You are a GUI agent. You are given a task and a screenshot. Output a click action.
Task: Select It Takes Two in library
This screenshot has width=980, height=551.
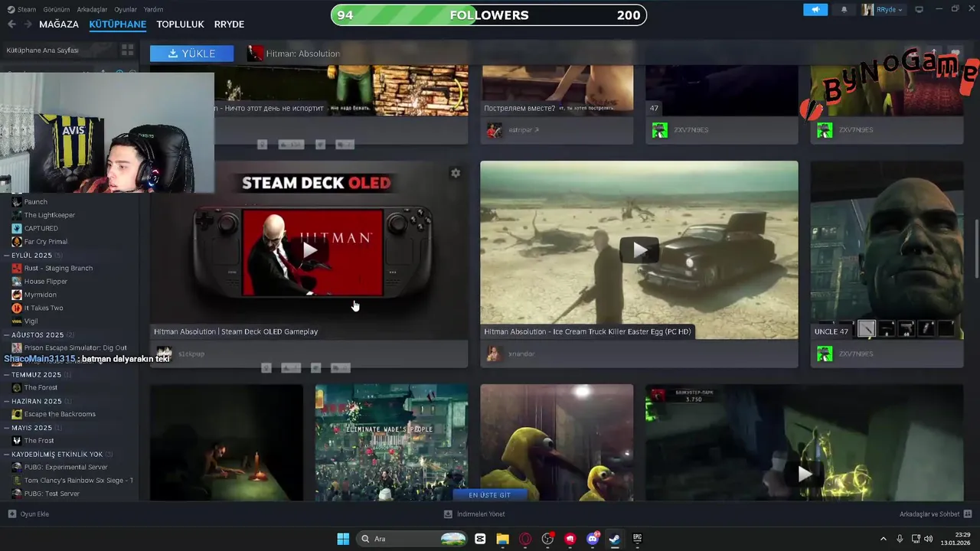(x=44, y=308)
